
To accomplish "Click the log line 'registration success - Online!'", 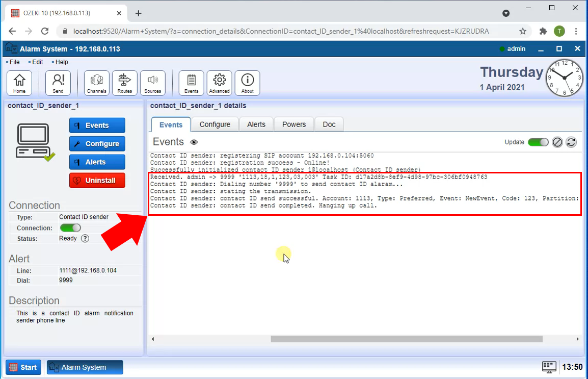I will (240, 163).
